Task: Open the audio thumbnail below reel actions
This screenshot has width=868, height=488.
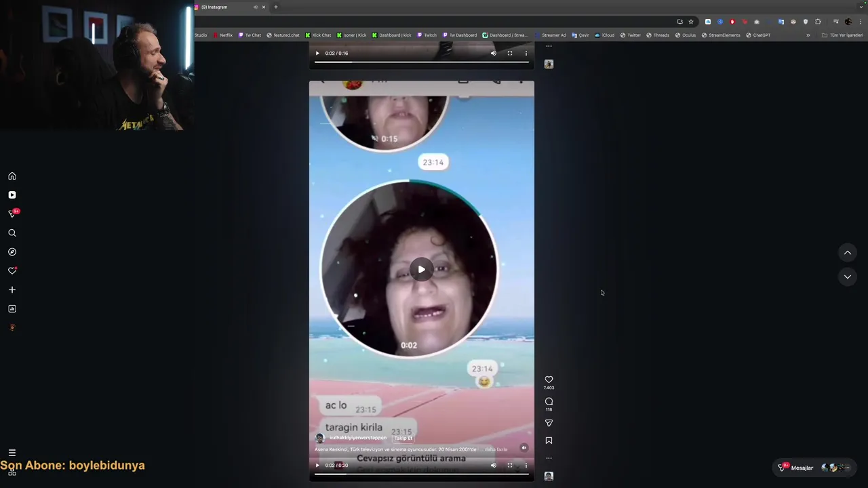Action: pyautogui.click(x=549, y=476)
